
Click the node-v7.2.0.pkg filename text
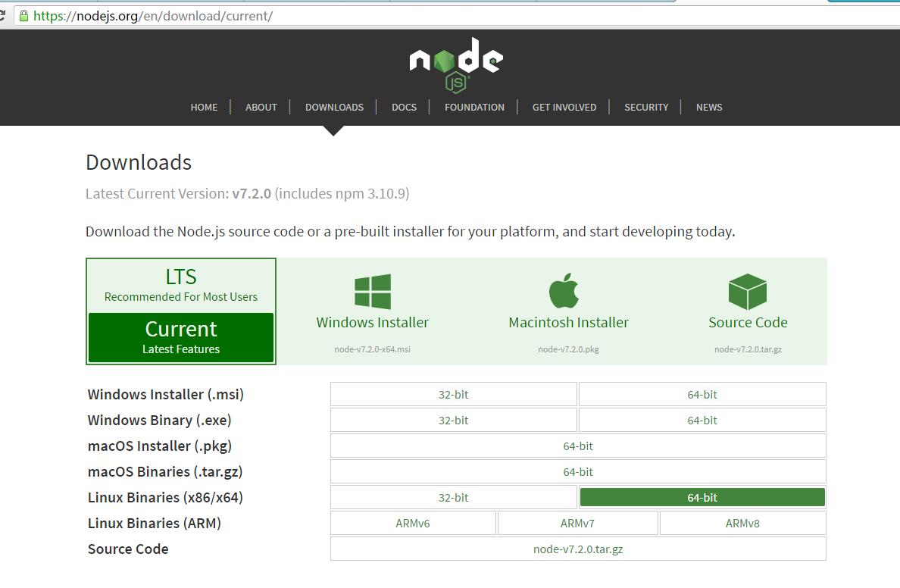(x=569, y=349)
